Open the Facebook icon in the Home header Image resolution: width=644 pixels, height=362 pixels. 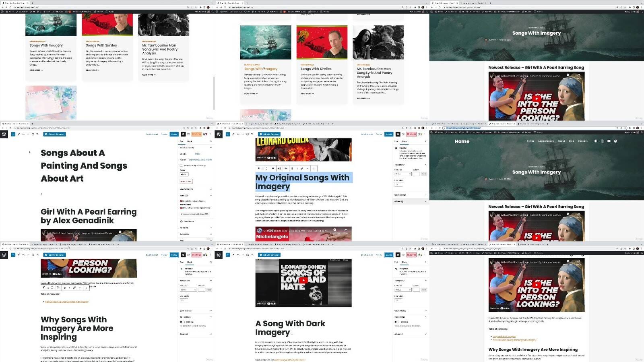(x=596, y=141)
